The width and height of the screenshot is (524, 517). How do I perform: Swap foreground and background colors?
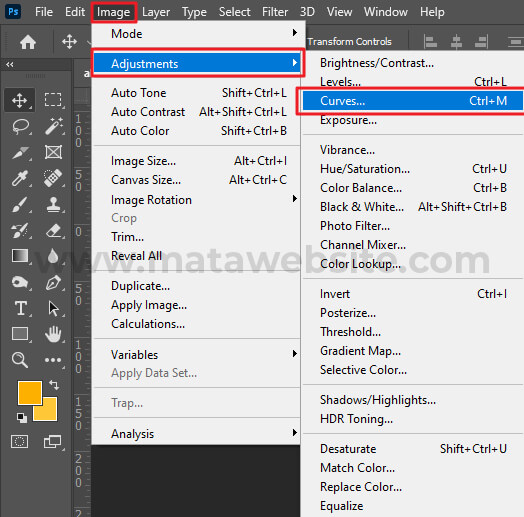pyautogui.click(x=54, y=385)
